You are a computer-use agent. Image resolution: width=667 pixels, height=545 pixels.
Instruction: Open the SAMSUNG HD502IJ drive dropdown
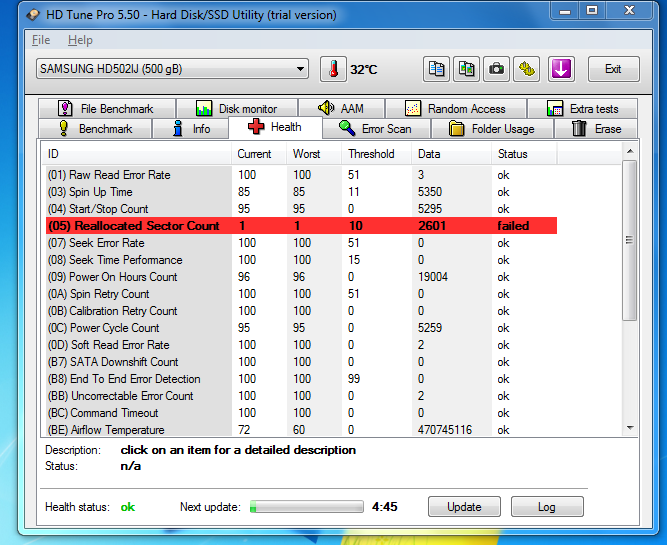(172, 69)
